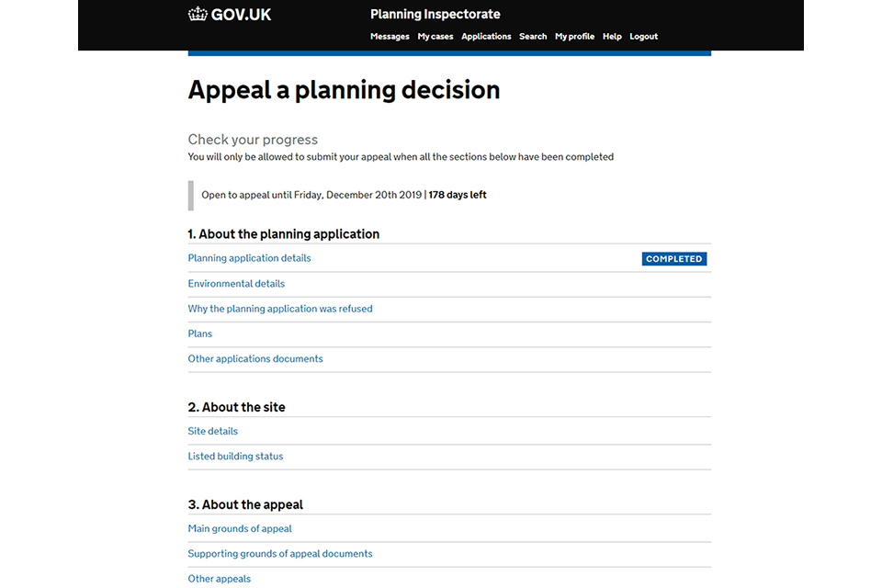Open Supporting grounds of appeal documents

(280, 553)
